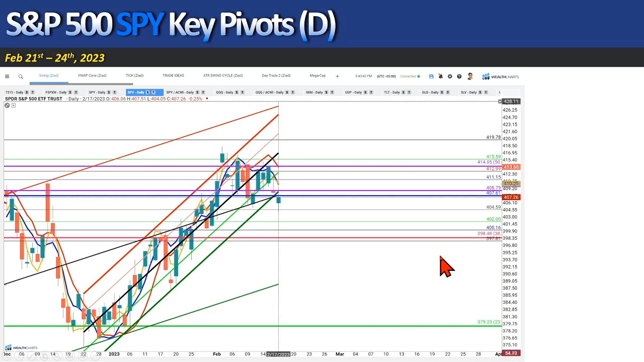
Task: Select the ATR SWING CYCLE (Ziad) tab
Action: point(223,75)
